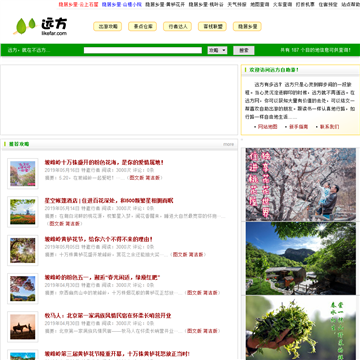Viewport: 360px width, 360px height.
Task: Open the 打折机票 discount flights link
Action: pos(305,5)
